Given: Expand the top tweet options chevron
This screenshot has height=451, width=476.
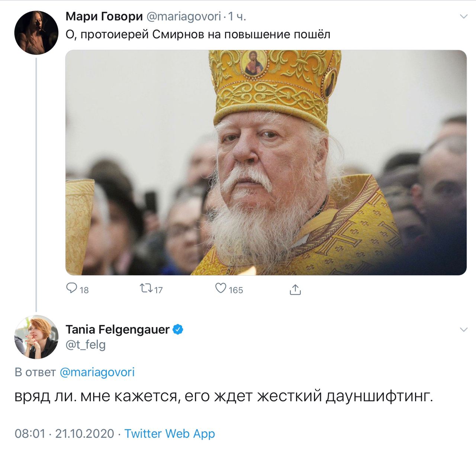Looking at the screenshot, I should click(463, 17).
